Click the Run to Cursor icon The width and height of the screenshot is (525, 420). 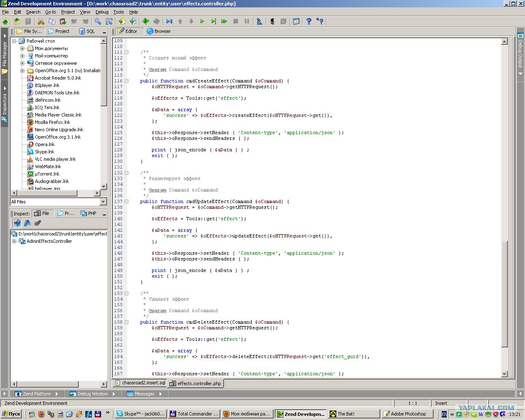[x=213, y=21]
